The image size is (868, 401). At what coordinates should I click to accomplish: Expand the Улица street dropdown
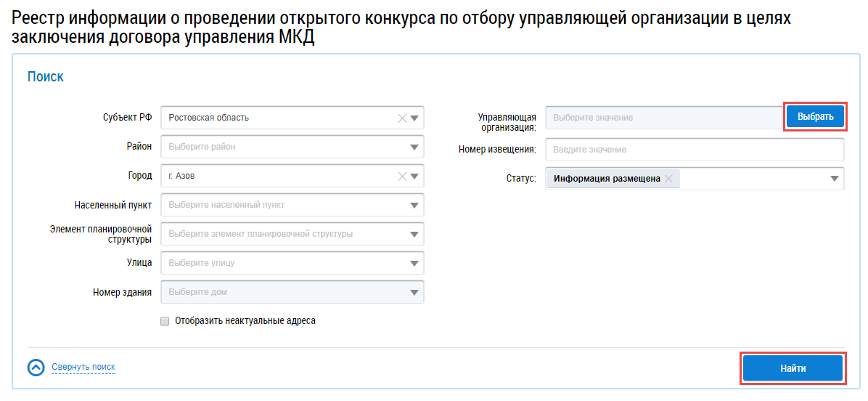pos(414,263)
